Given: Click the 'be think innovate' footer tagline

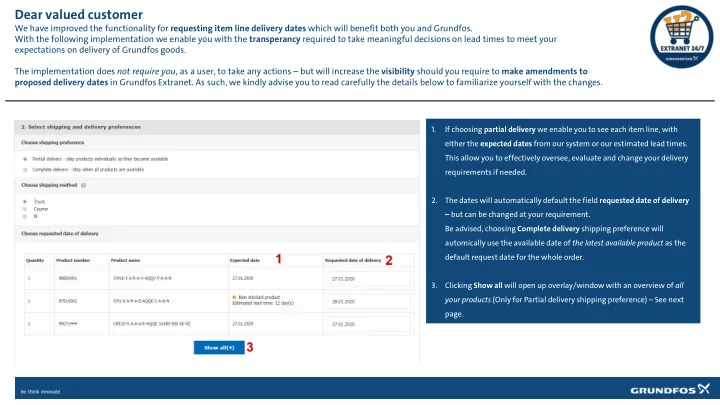Looking at the screenshot, I should pos(40,392).
